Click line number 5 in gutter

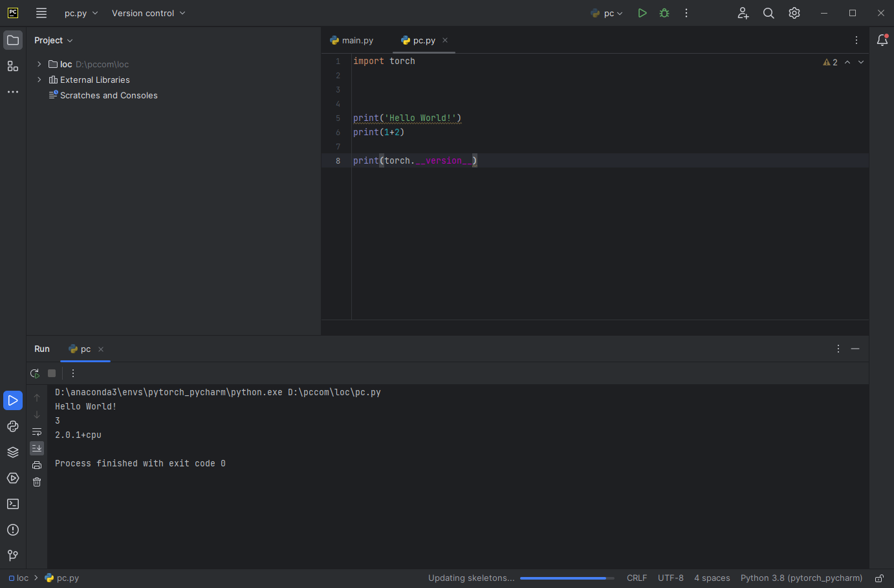click(x=338, y=118)
